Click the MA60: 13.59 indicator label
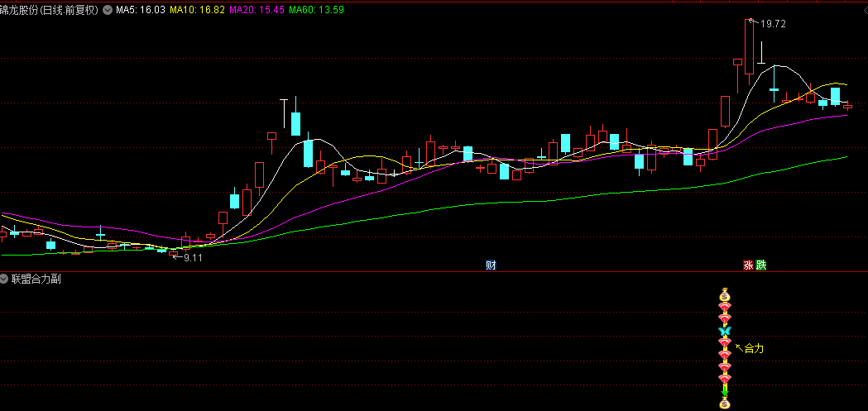This screenshot has width=868, height=411. point(317,10)
